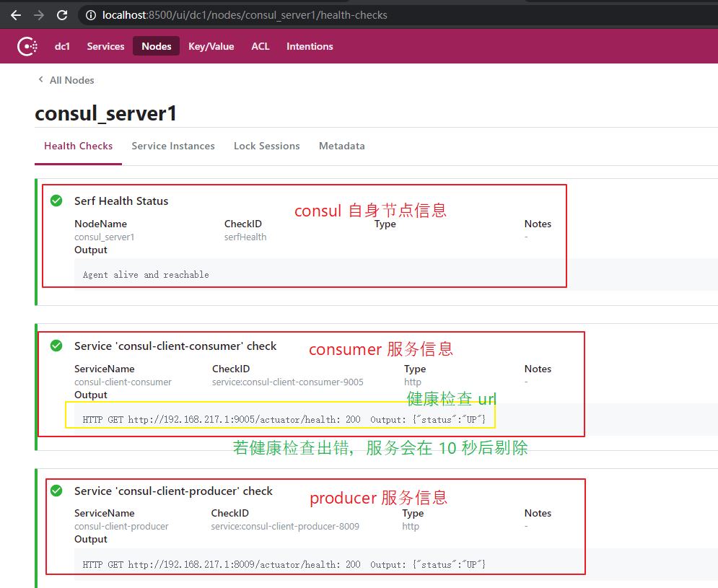Click the Consul logo icon
The width and height of the screenshot is (718, 588).
[x=27, y=46]
